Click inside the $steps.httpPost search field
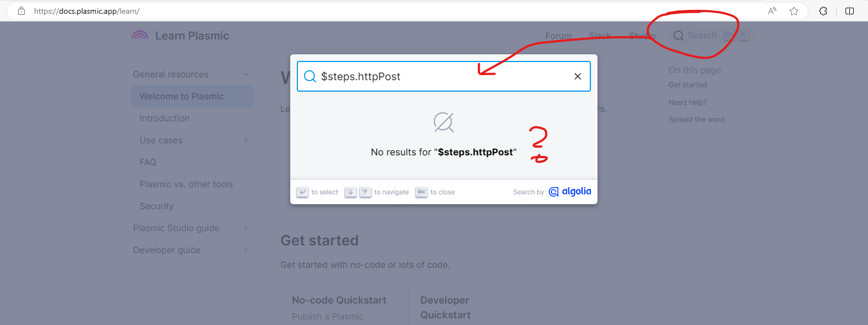This screenshot has width=868, height=325. 439,76
